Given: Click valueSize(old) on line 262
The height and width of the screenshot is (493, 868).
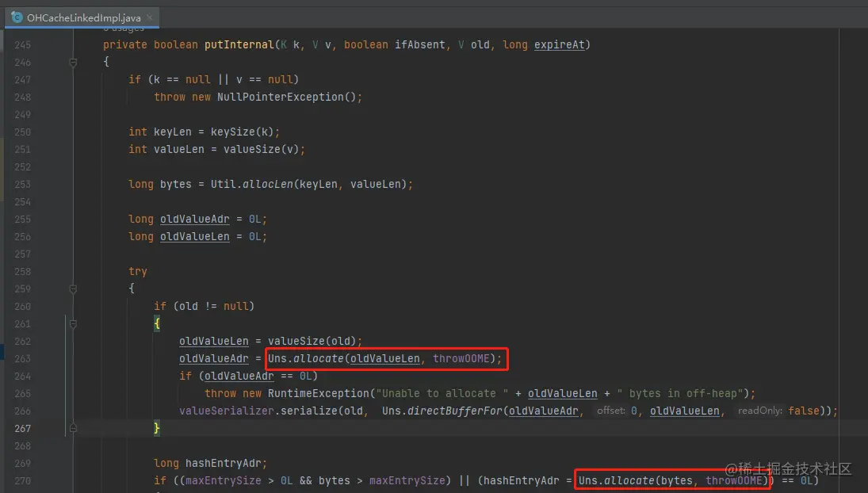Looking at the screenshot, I should [312, 341].
